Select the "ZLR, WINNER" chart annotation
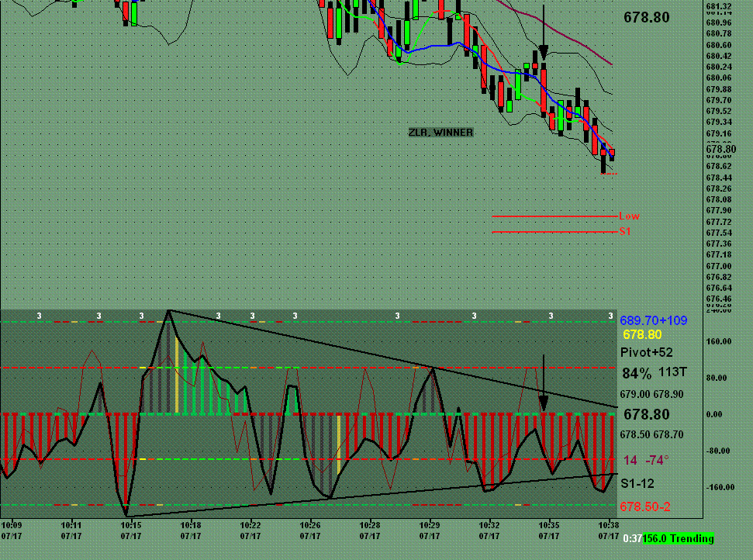Screen dimensions: 753x560 440,133
